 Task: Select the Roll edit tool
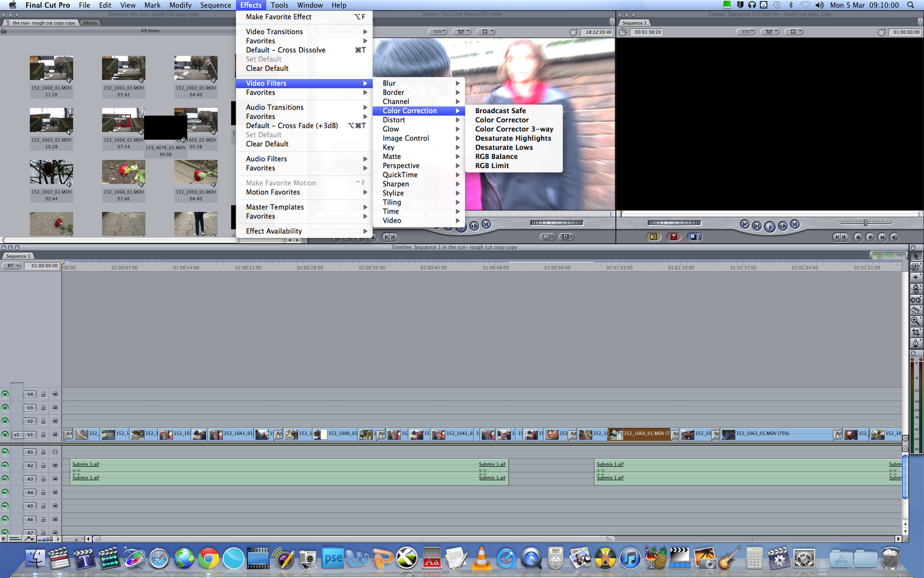pyautogui.click(x=916, y=288)
